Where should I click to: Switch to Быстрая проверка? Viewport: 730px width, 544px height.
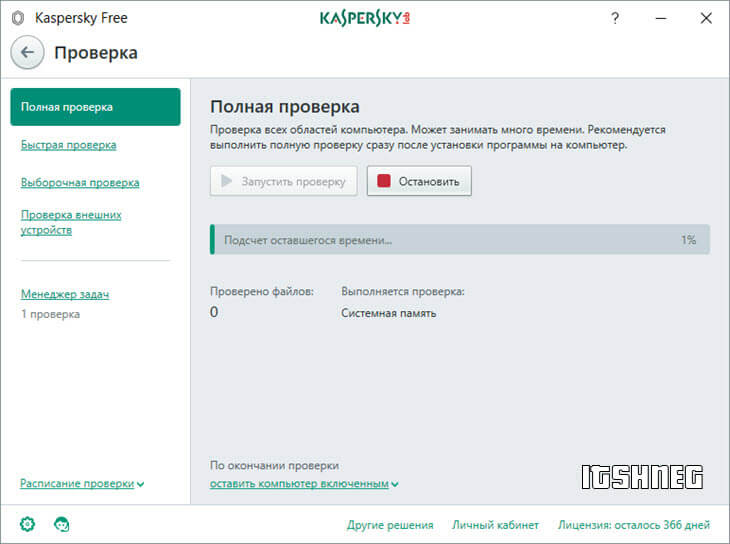[x=68, y=145]
